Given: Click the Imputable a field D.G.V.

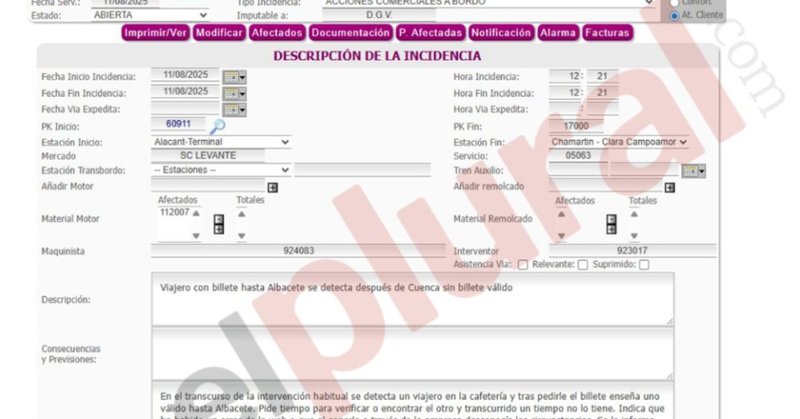Looking at the screenshot, I should [379, 15].
